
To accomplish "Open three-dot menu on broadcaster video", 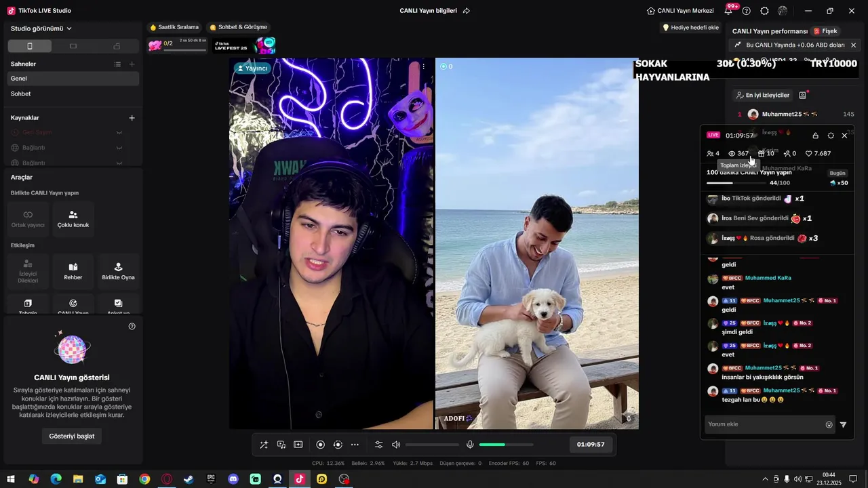I will [x=424, y=66].
